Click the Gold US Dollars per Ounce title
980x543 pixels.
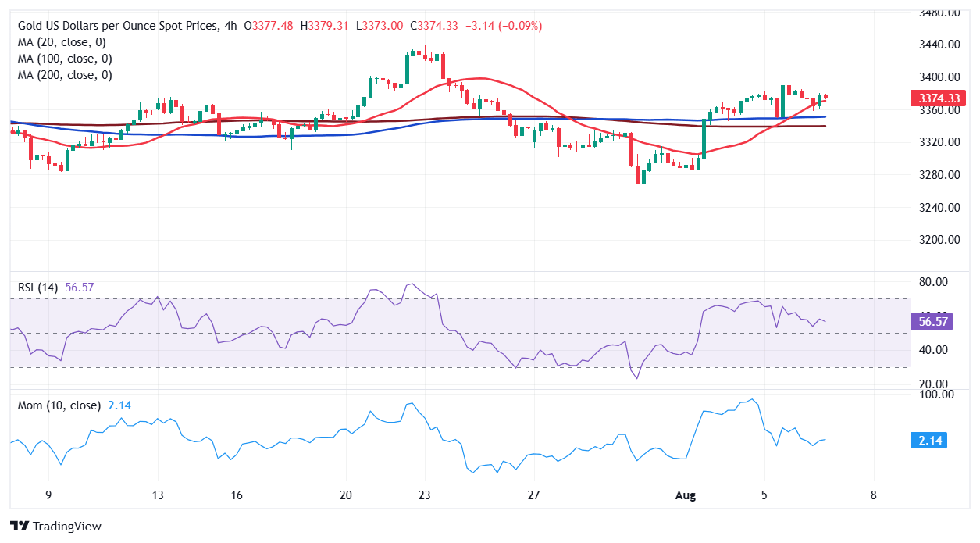click(117, 26)
